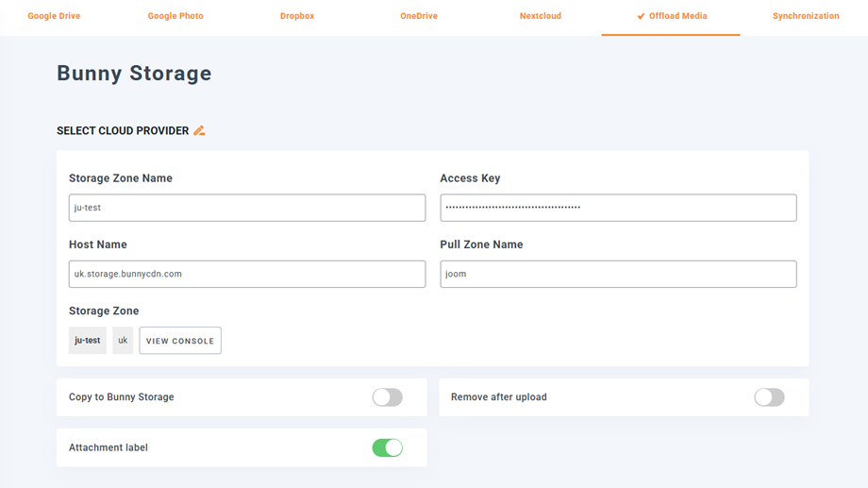Click the Pull Zone Name input

point(618,274)
